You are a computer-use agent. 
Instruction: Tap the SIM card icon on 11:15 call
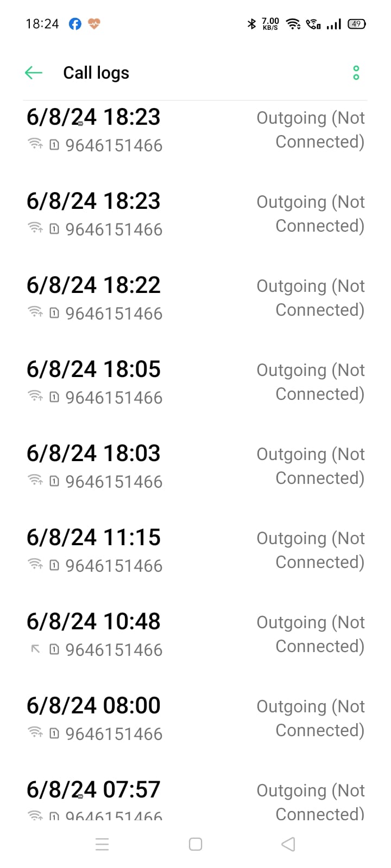(x=54, y=565)
